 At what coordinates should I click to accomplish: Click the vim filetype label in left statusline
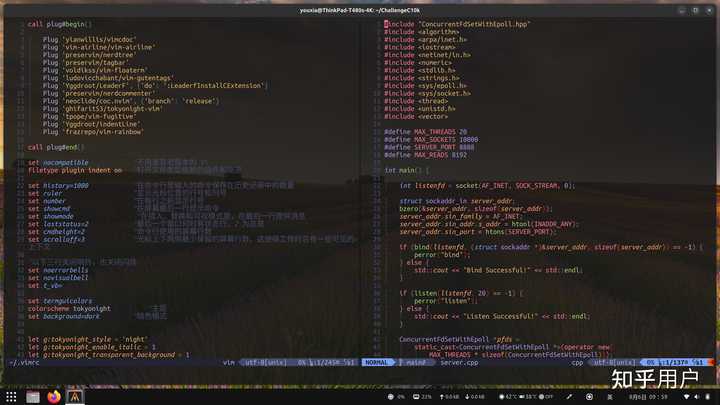[229, 362]
